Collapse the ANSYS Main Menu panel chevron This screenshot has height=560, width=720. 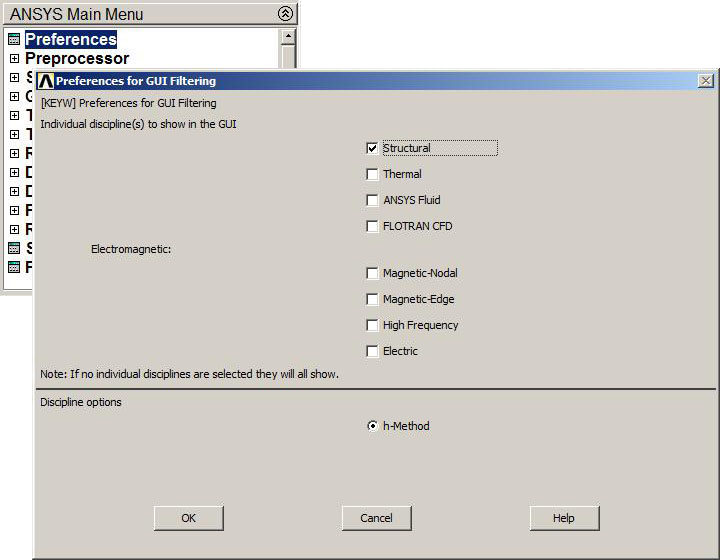click(x=285, y=14)
